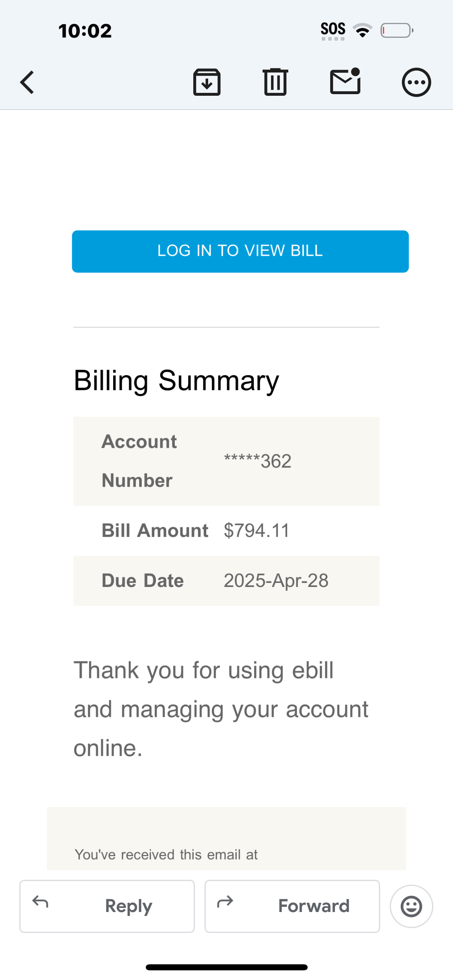Viewport: 453px width, 980px height.
Task: Mark the email as unread
Action: pyautogui.click(x=345, y=82)
